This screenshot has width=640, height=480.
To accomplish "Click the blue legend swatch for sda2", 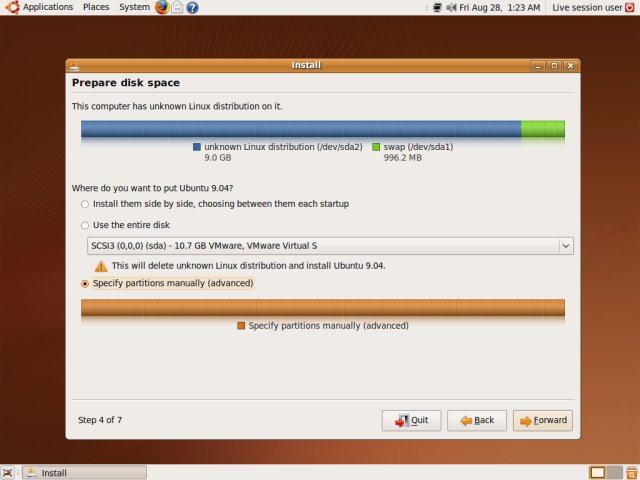I will coord(197,147).
